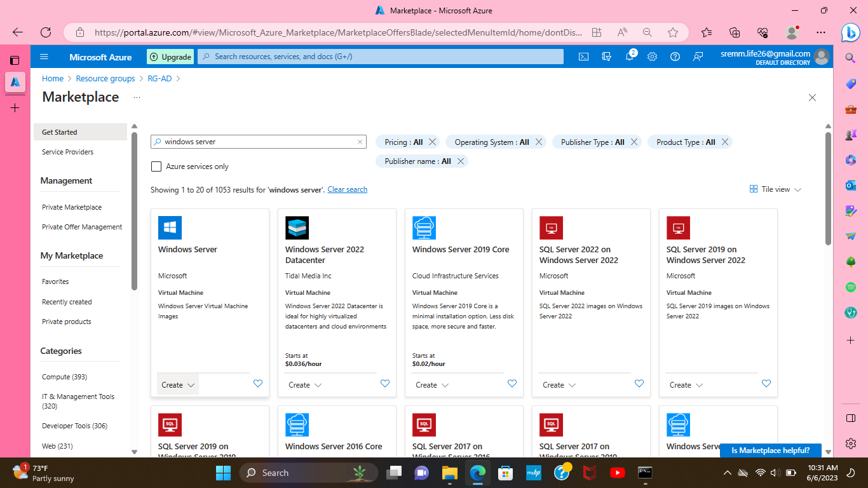Select Private Marketplace in the sidebar
Screen dimensions: 868x488
72,207
